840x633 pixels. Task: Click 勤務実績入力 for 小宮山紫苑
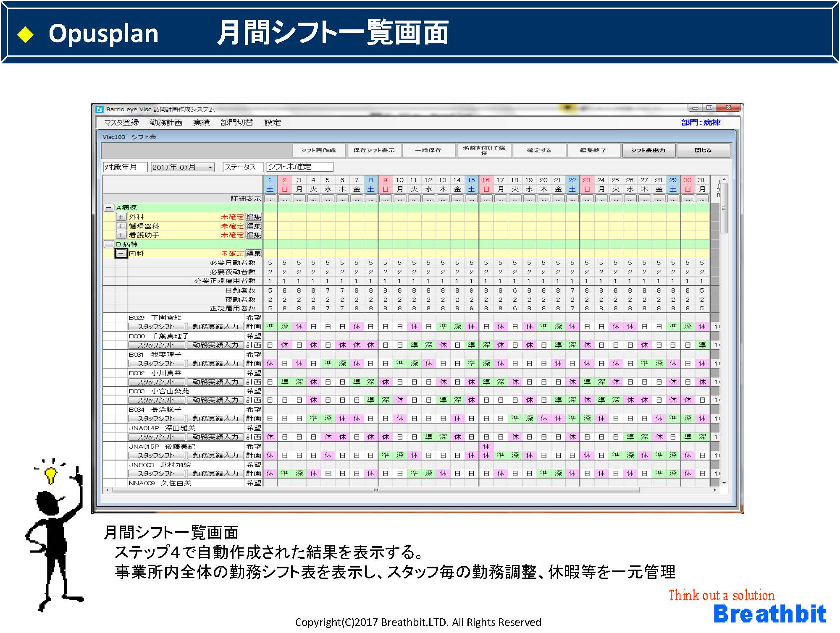pyautogui.click(x=215, y=400)
